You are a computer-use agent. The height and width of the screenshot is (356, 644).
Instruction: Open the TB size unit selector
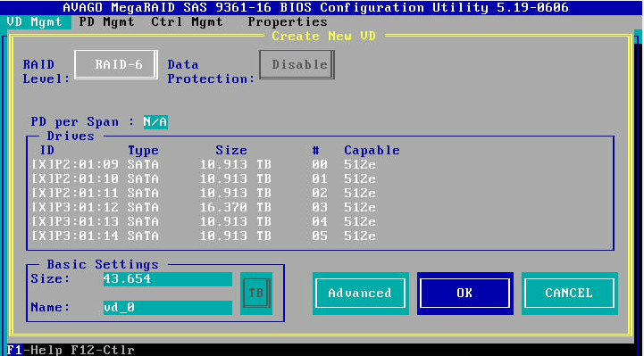256,294
